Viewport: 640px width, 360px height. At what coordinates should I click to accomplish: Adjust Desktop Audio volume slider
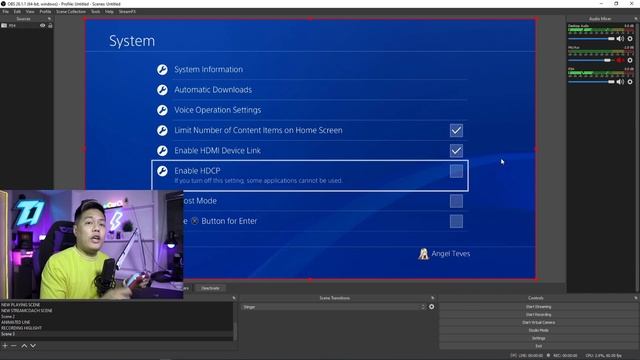click(x=591, y=38)
